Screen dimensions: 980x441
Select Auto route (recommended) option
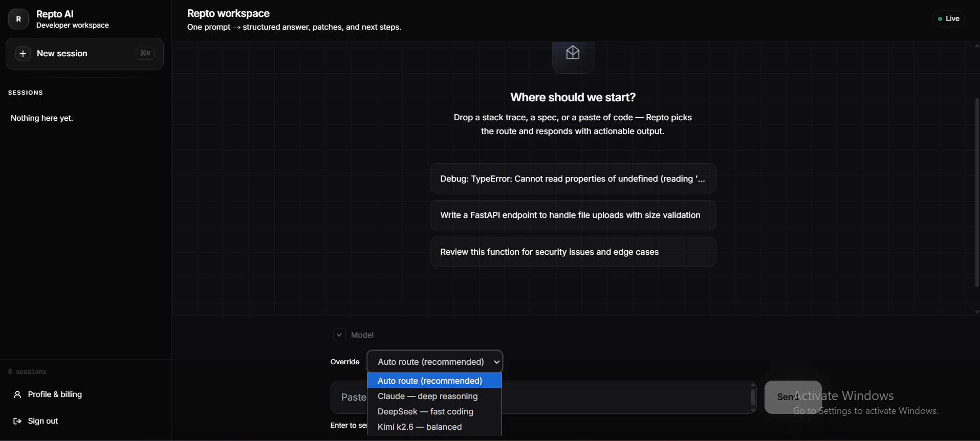[x=434, y=381]
